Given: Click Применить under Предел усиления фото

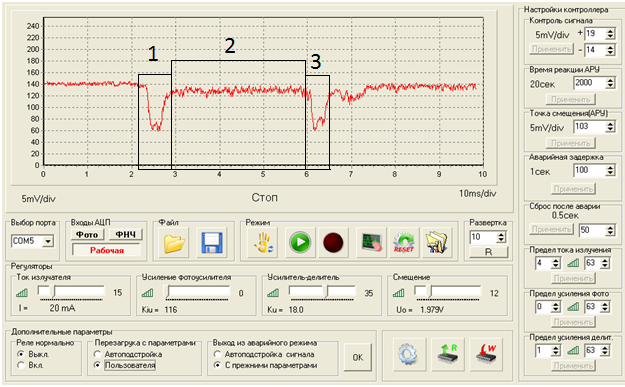Looking at the screenshot, I should 573,322.
